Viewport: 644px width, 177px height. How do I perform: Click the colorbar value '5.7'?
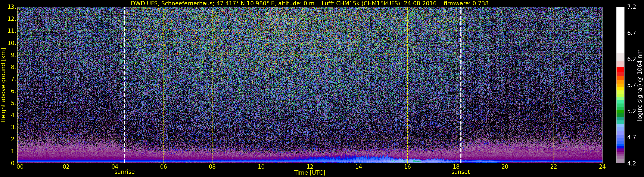(x=632, y=85)
